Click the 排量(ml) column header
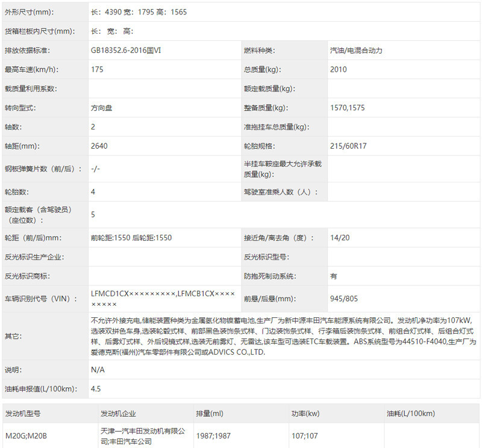Viewport: 482px width, 448px height. (210, 414)
